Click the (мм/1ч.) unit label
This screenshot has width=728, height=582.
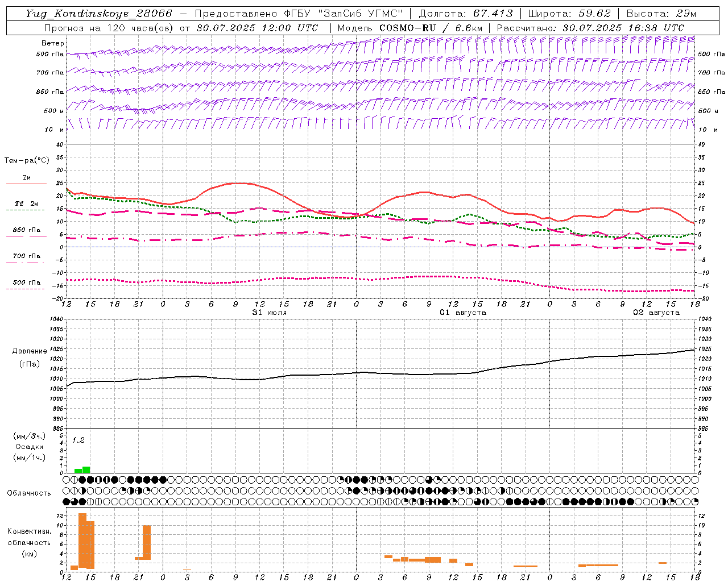tap(30, 458)
